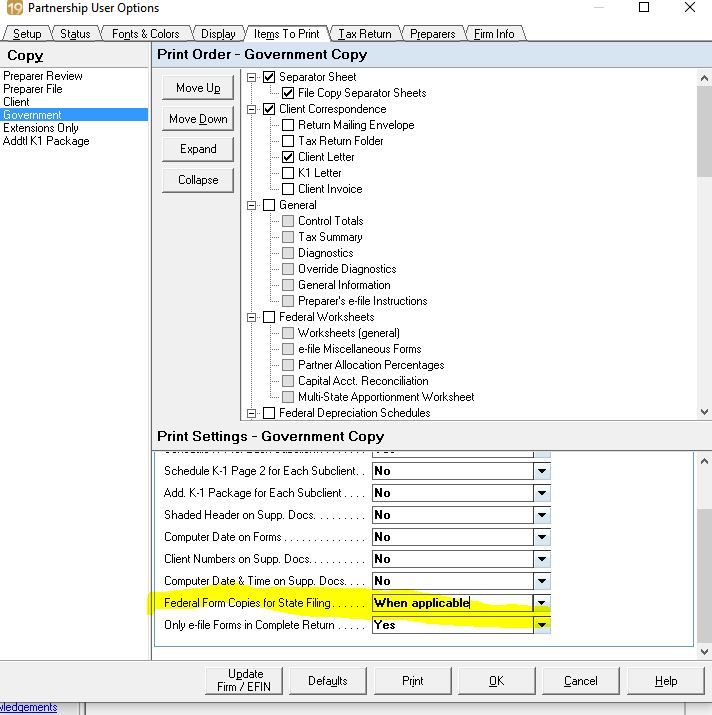Image resolution: width=712 pixels, height=715 pixels.
Task: Enable the Return Mailing Envelope checkbox
Action: pyautogui.click(x=288, y=125)
